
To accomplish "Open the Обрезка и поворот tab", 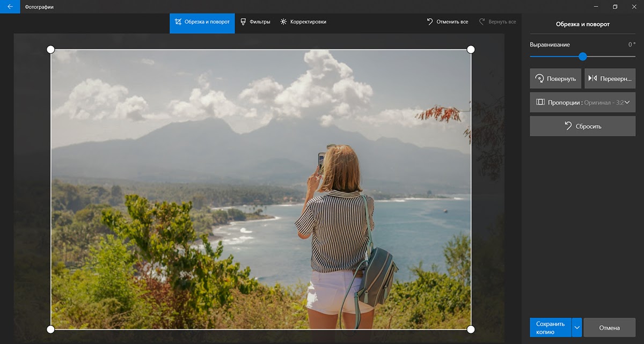I will (202, 22).
